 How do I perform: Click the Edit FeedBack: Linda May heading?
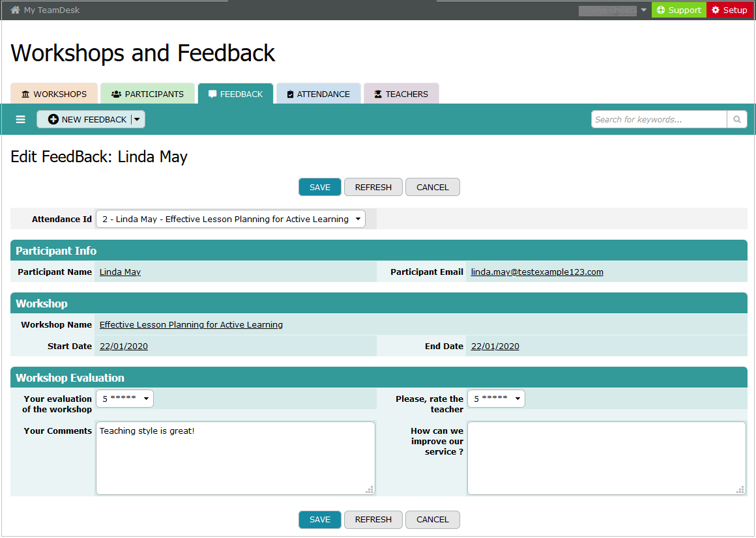[99, 157]
